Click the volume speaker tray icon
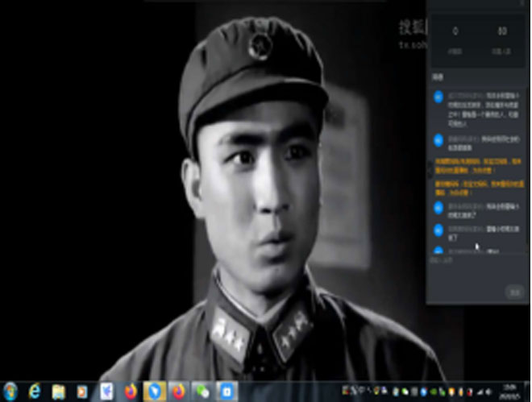 tap(488, 392)
